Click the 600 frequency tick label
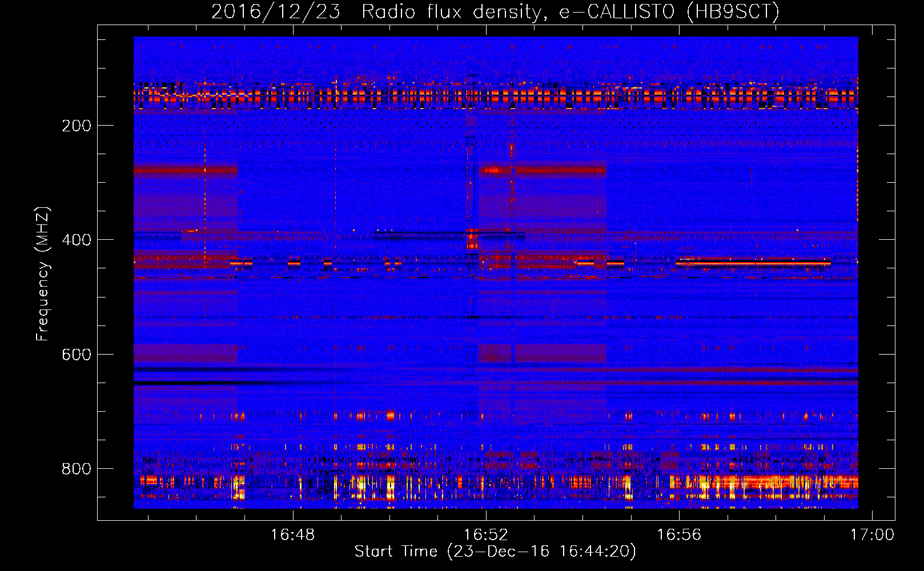 pyautogui.click(x=77, y=355)
